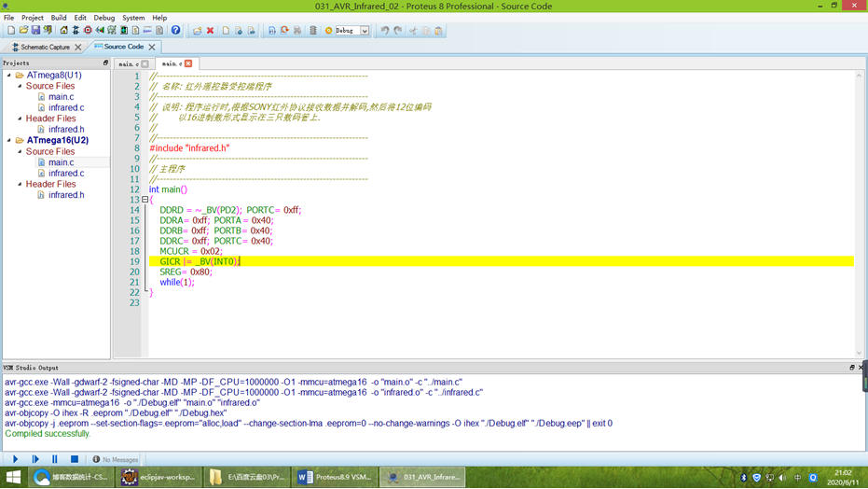
Task: Pause the simulation using the pause button
Action: [x=54, y=459]
